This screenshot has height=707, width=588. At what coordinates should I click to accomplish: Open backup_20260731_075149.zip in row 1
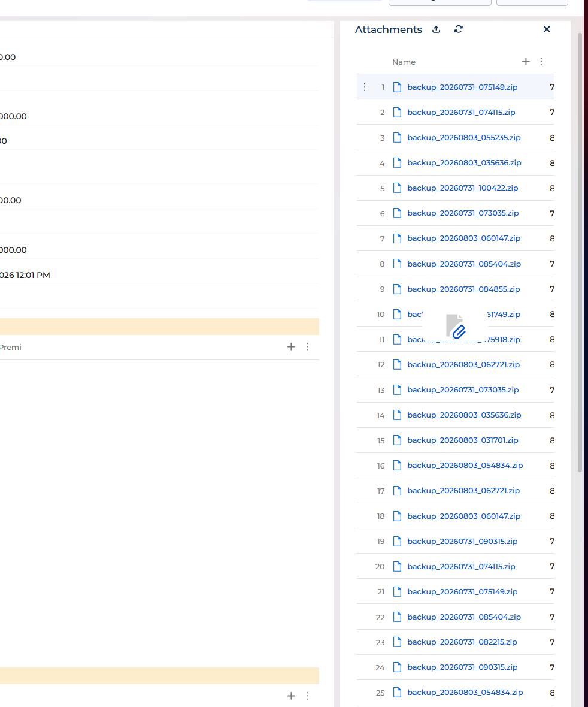tap(462, 87)
